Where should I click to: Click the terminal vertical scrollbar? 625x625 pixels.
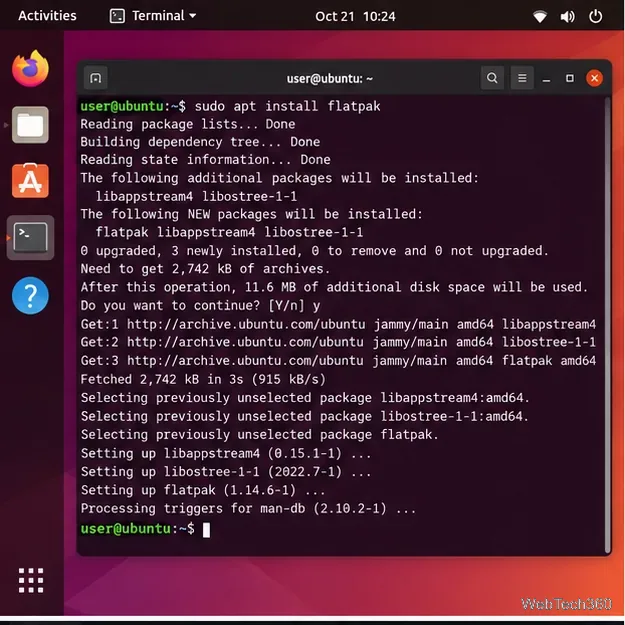608,325
